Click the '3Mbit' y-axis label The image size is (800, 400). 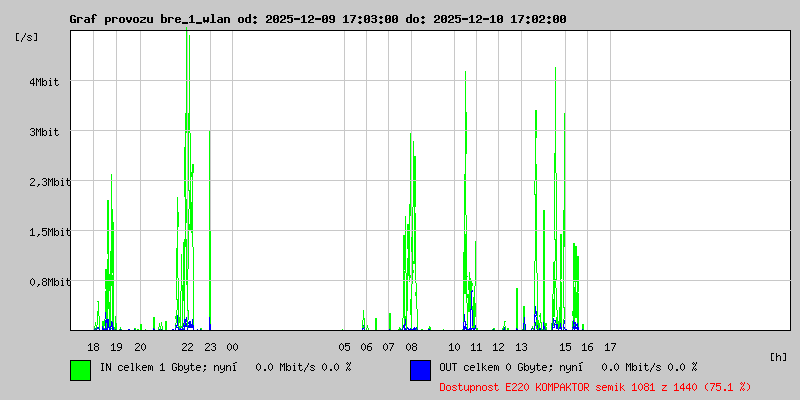[x=44, y=132]
